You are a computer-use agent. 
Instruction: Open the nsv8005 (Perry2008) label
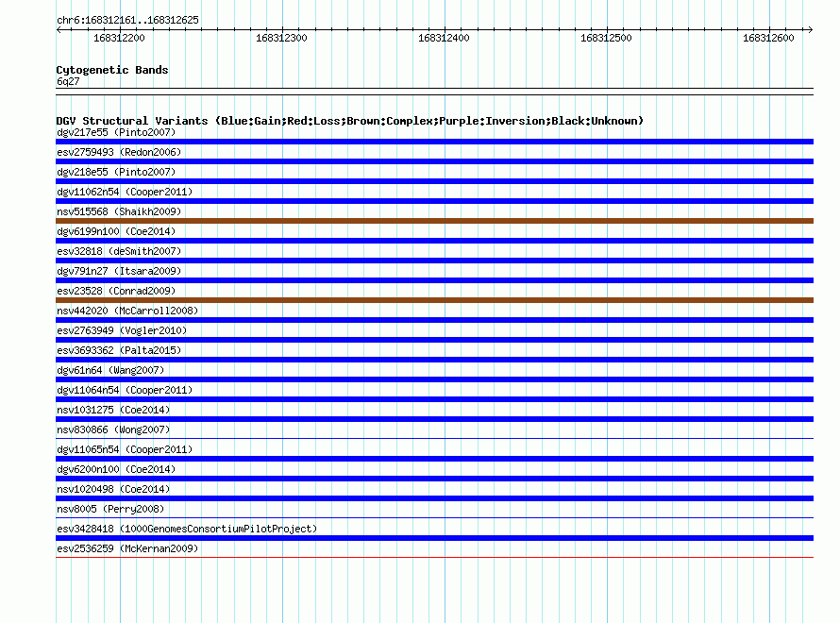click(110, 509)
